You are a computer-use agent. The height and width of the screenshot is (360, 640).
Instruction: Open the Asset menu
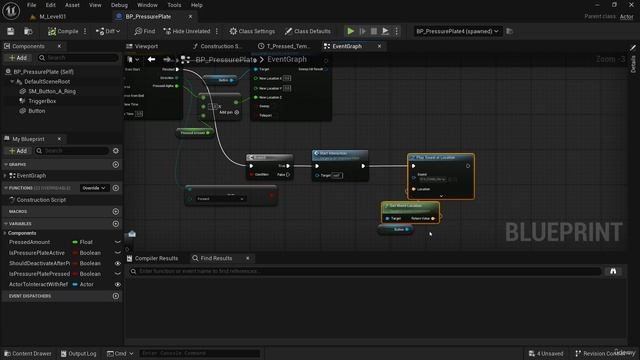point(72,5)
